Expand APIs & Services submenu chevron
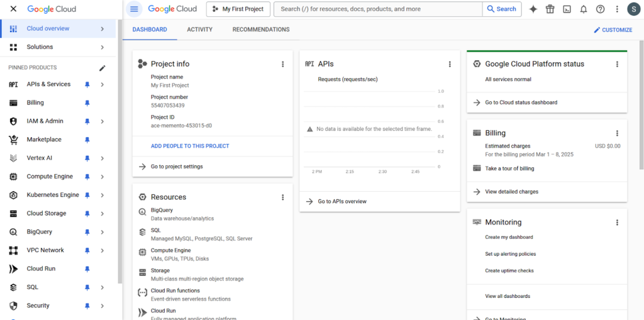 pyautogui.click(x=103, y=84)
